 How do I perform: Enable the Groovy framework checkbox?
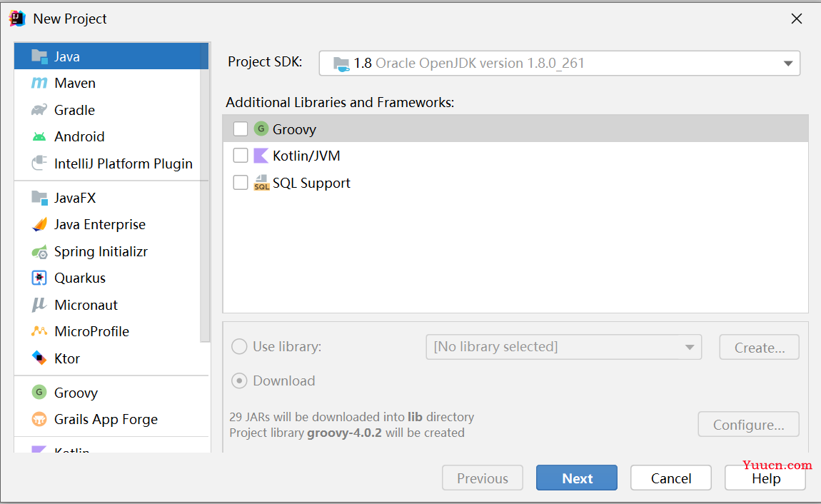[x=241, y=128]
